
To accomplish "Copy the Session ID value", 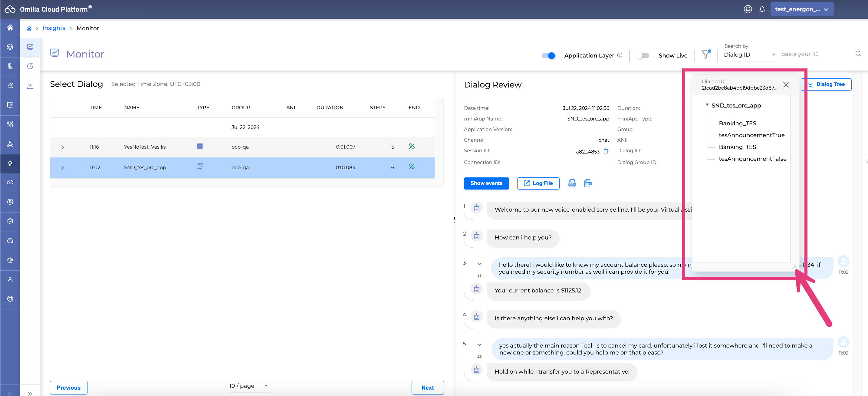I will [x=606, y=151].
